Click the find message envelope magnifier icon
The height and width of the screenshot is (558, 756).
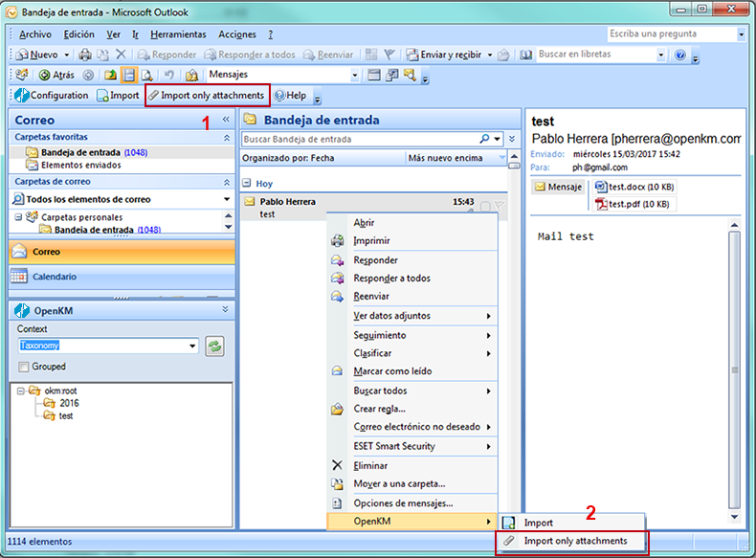(x=410, y=75)
